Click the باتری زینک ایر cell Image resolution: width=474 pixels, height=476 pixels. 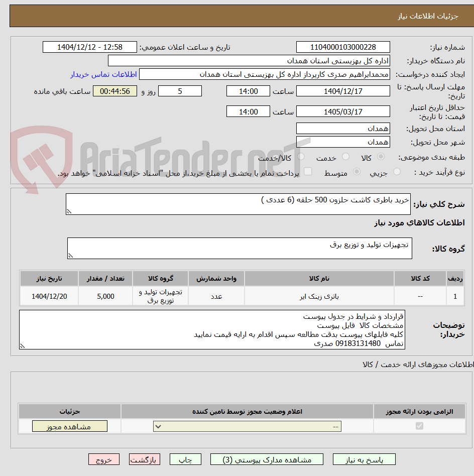pyautogui.click(x=319, y=296)
